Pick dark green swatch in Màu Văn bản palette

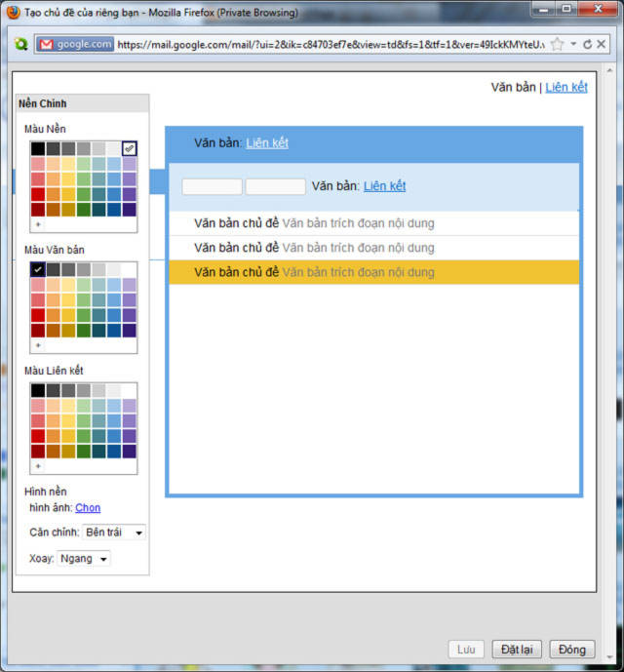[x=84, y=331]
